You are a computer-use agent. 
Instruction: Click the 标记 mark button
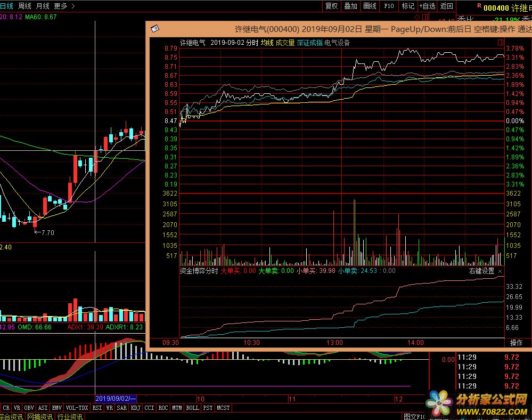pos(408,6)
